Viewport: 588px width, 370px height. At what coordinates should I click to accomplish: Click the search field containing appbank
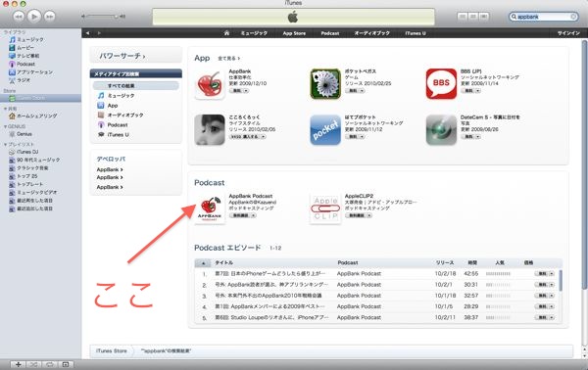(x=543, y=17)
